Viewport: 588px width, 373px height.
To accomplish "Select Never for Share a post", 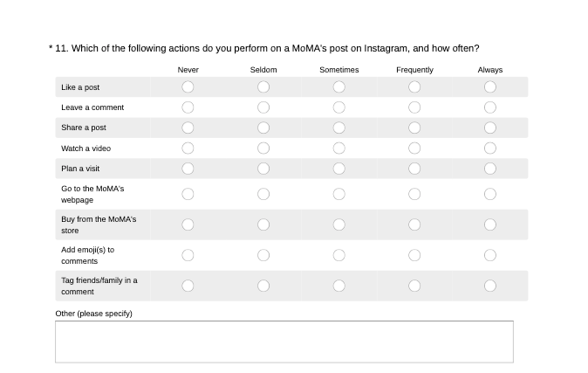I will point(188,128).
